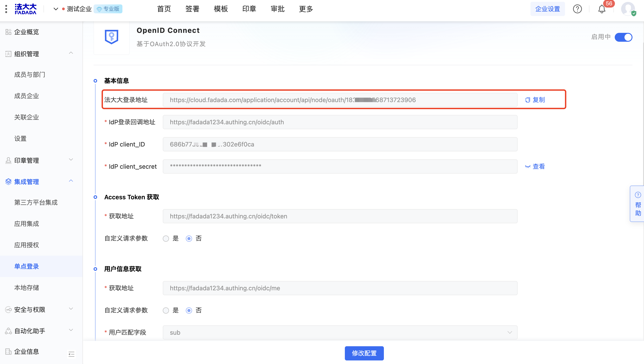The image size is (644, 364).
Task: Click the 测试企业 name
Action: (x=79, y=9)
